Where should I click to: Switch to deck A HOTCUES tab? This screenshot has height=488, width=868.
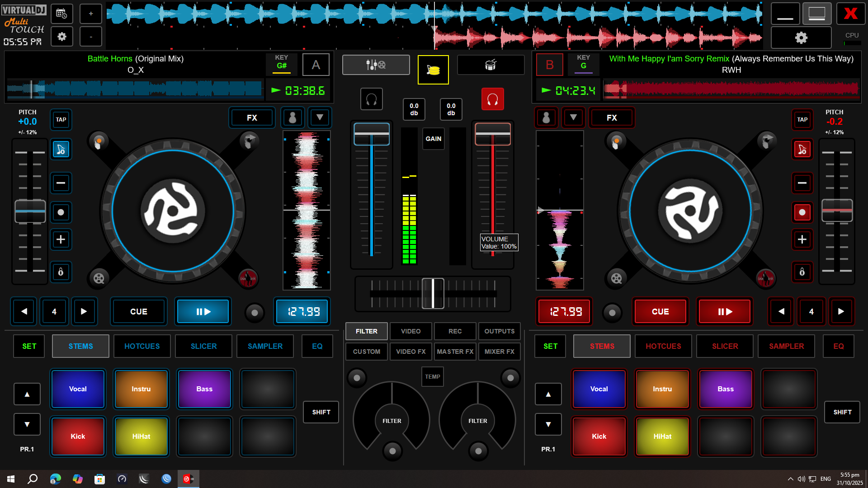tap(142, 346)
